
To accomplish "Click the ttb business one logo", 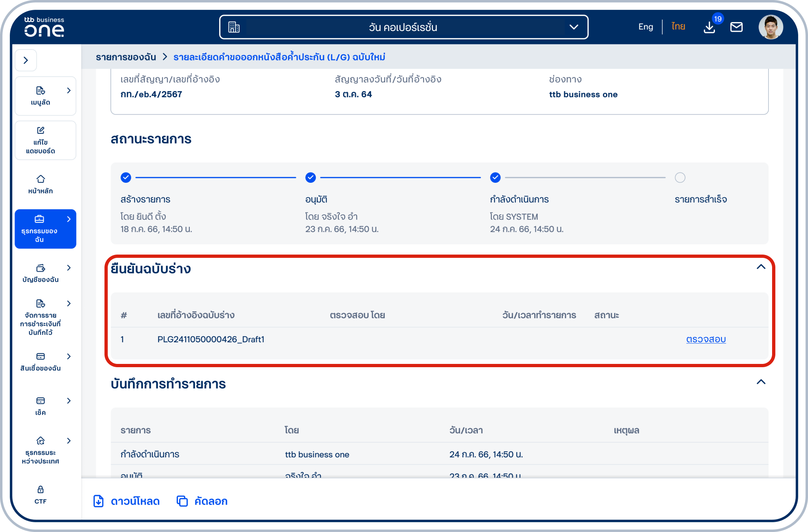I will point(44,27).
